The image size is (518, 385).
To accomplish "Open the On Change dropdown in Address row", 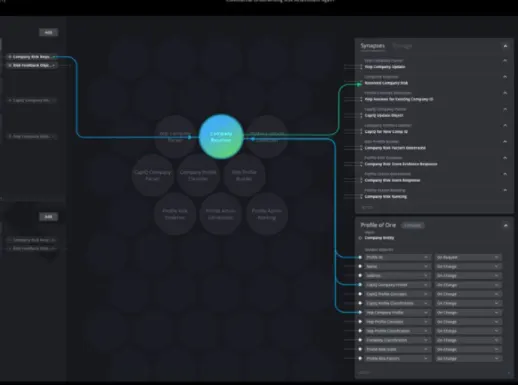I will click(468, 276).
